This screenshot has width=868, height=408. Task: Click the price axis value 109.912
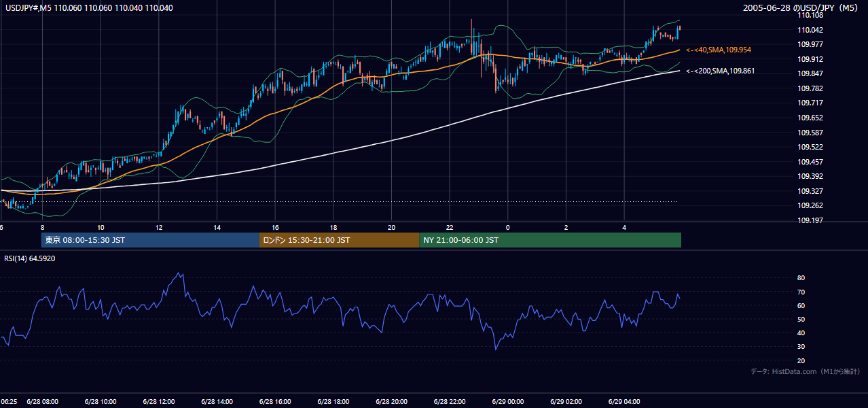(811, 59)
